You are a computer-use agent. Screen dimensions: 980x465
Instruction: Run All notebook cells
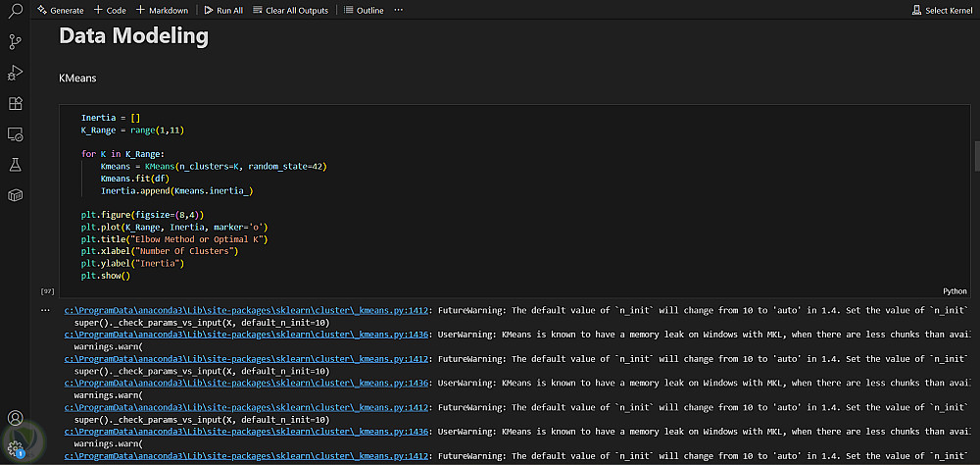tap(223, 10)
